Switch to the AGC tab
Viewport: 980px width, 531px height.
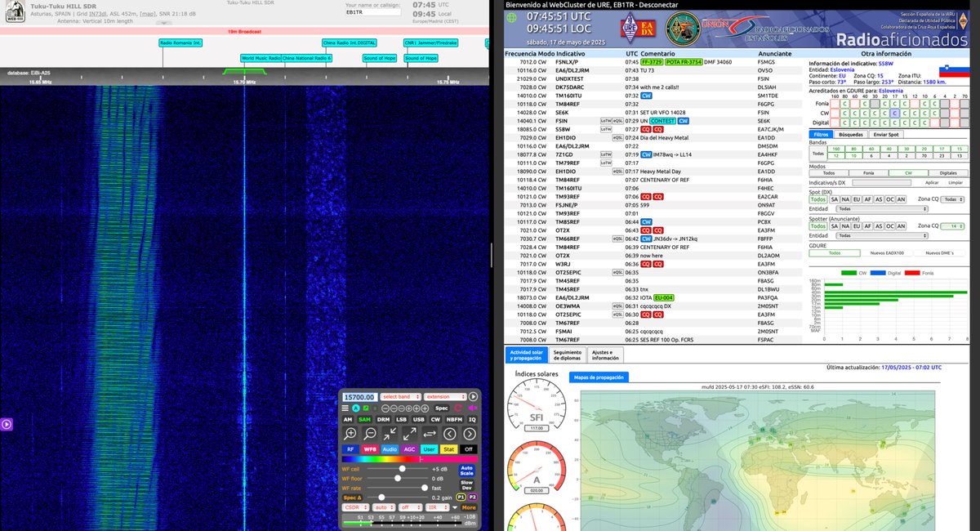click(x=409, y=449)
